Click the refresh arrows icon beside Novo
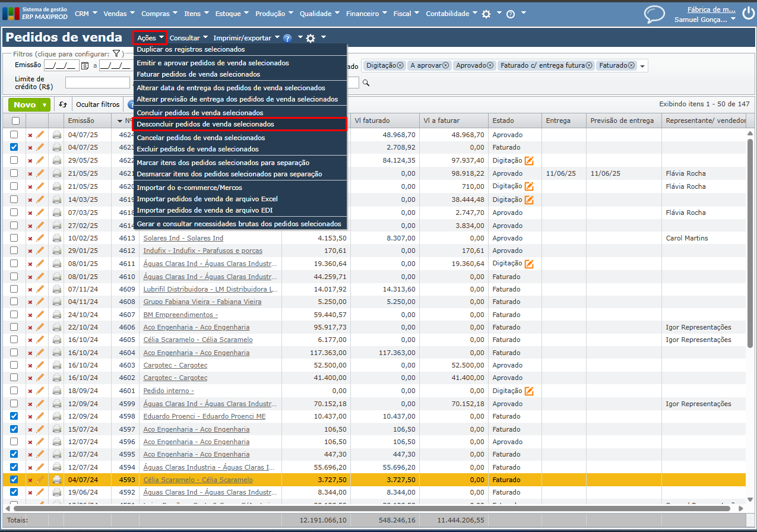This screenshot has height=532, width=757. (x=63, y=104)
